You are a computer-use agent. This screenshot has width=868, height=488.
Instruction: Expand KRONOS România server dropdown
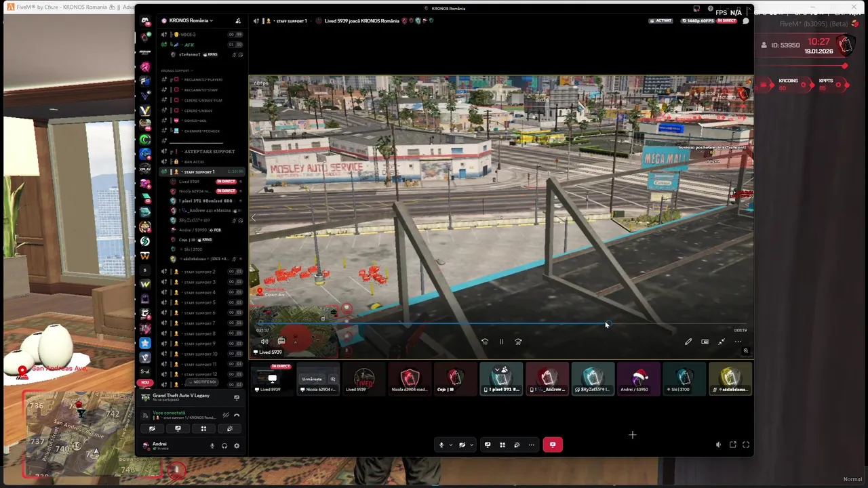[192, 21]
